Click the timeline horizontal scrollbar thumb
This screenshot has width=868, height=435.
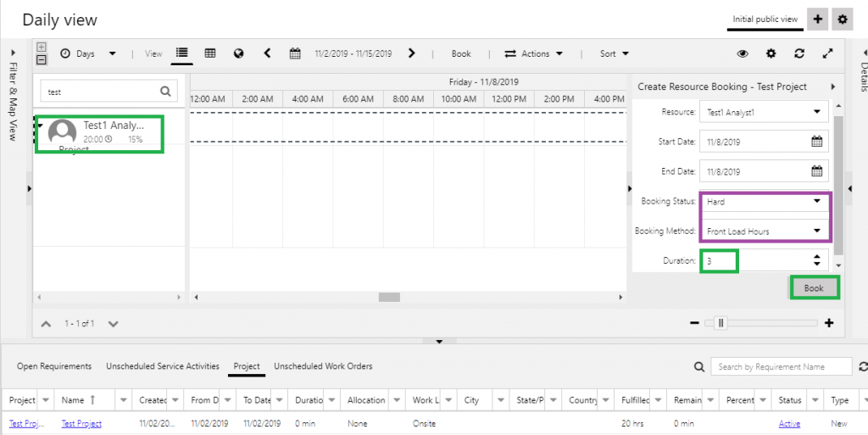[389, 297]
